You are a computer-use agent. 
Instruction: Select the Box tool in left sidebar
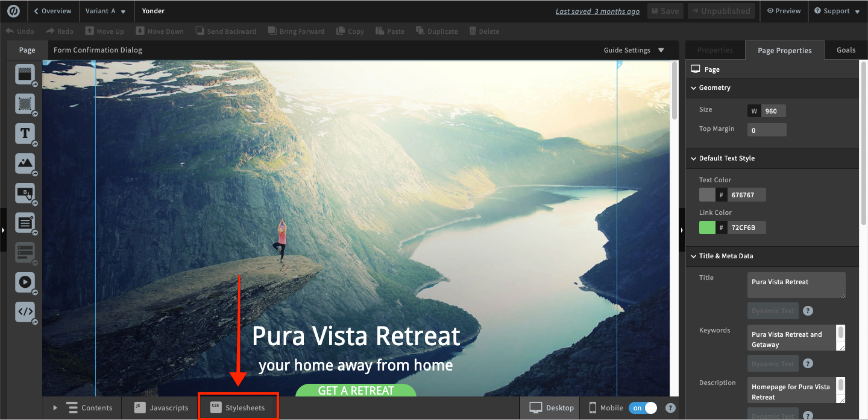(25, 104)
